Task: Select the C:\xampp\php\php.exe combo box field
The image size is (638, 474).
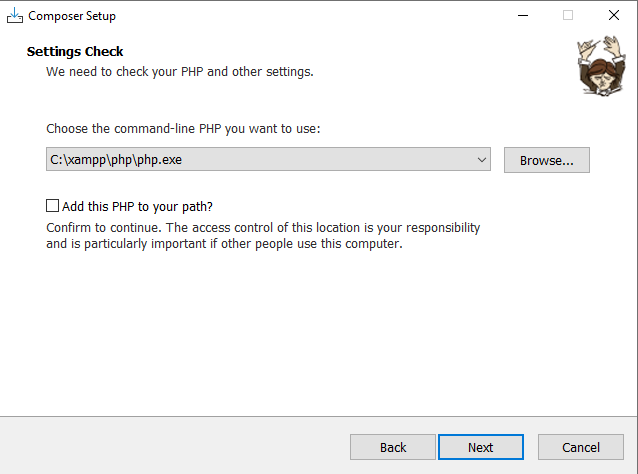Action: [x=258, y=160]
